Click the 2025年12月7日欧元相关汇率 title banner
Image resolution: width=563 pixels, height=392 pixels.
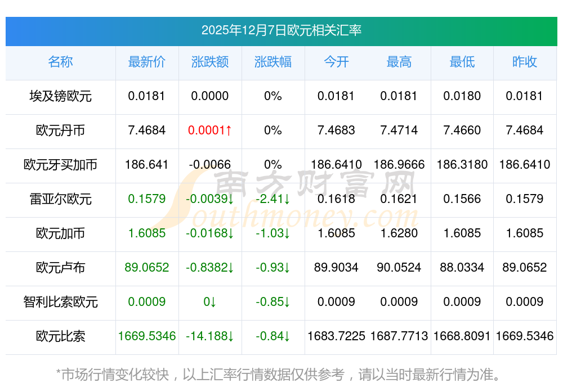(x=281, y=30)
